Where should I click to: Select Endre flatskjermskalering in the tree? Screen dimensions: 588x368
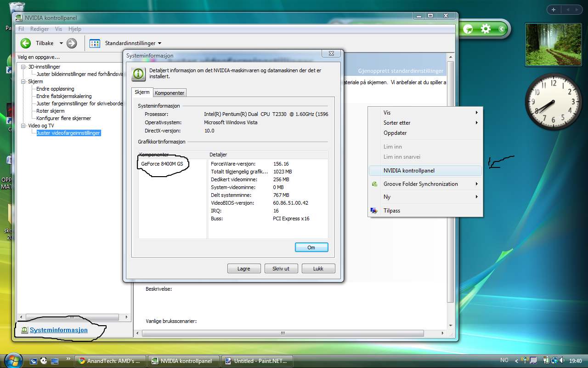[64, 96]
